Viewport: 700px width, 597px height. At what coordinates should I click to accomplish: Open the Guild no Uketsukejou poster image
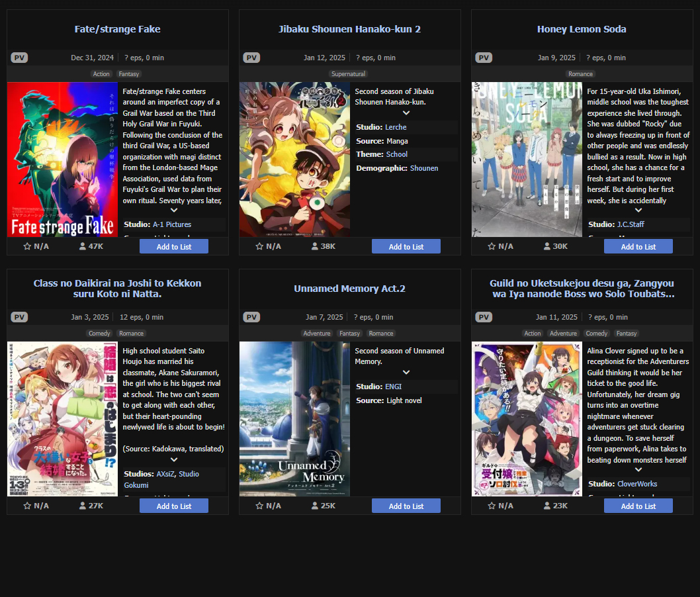click(527, 419)
